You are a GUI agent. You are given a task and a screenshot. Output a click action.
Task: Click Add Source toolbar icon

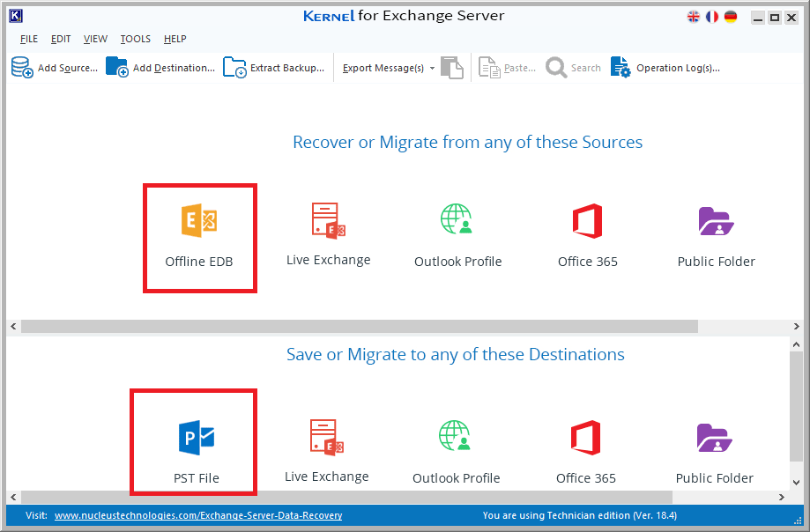[x=22, y=68]
